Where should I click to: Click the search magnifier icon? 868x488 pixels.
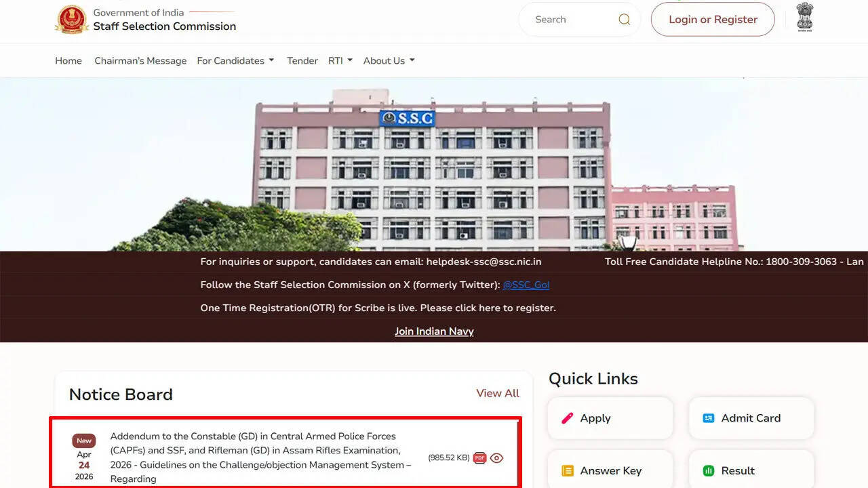click(624, 20)
